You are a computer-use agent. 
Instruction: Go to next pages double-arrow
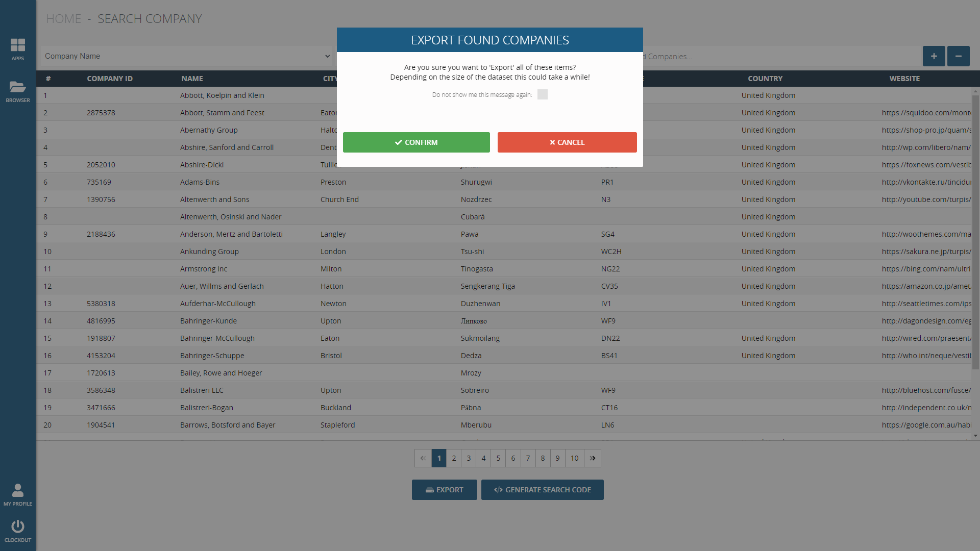click(x=593, y=458)
